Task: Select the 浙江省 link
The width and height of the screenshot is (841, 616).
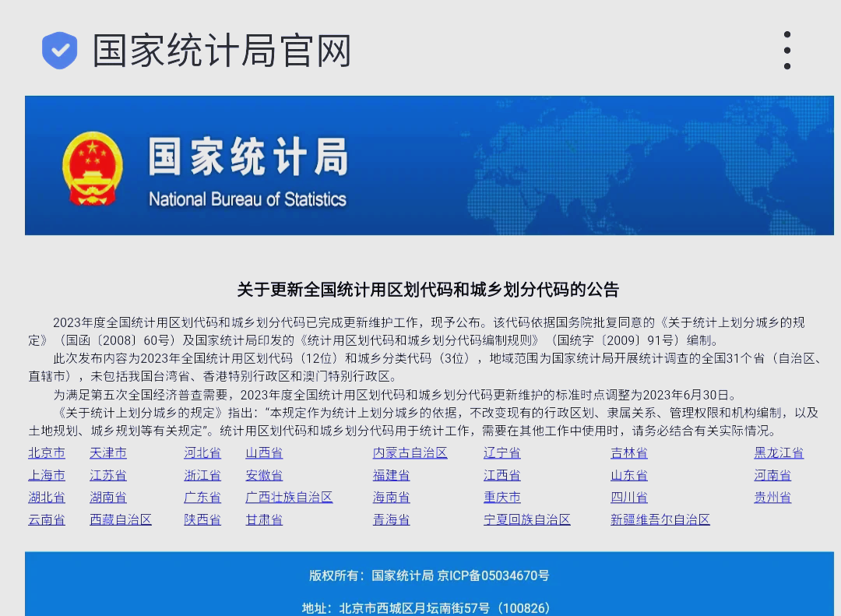Action: pos(202,475)
